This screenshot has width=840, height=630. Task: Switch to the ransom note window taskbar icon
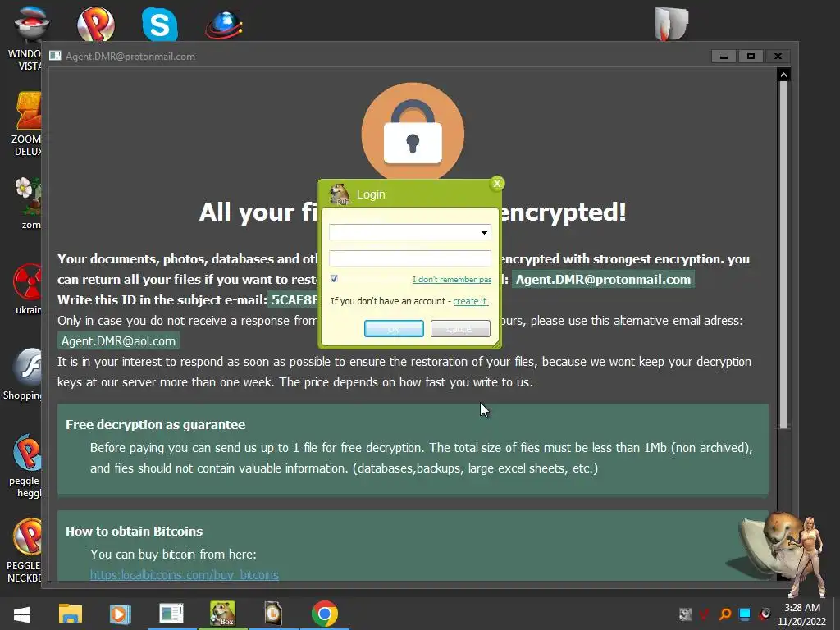click(171, 614)
